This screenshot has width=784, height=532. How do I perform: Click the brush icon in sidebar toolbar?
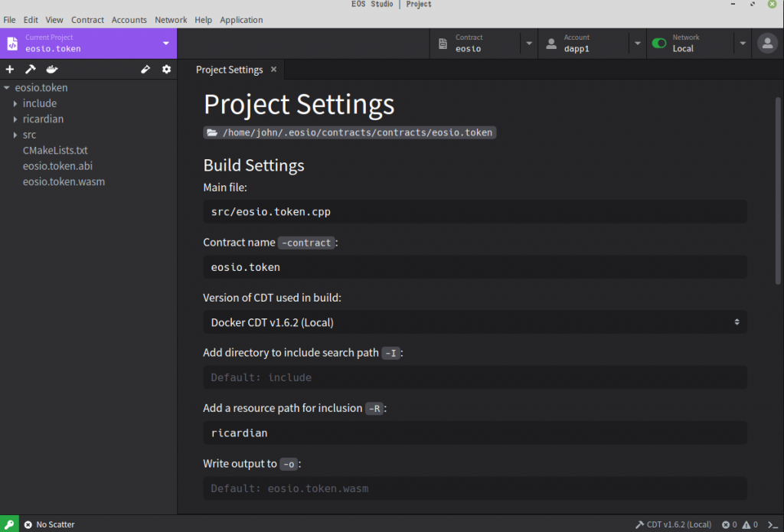[x=145, y=70]
